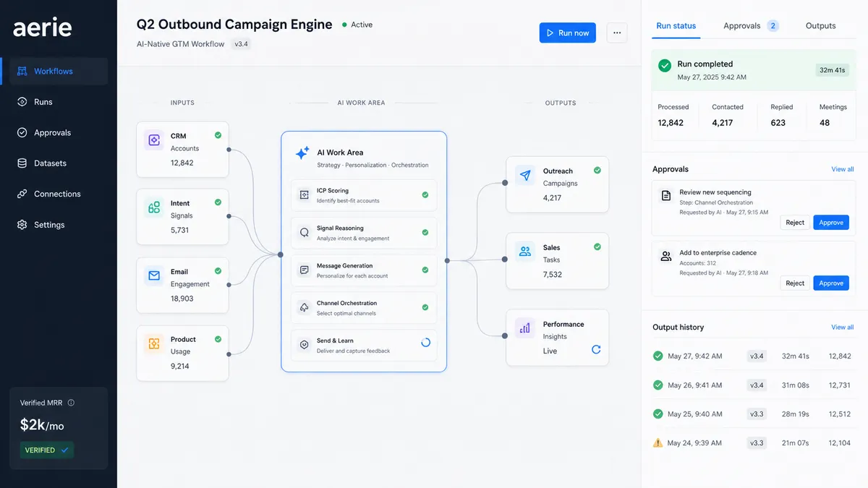Click the CRM Accounts purple icon
The width and height of the screenshot is (868, 488).
154,140
